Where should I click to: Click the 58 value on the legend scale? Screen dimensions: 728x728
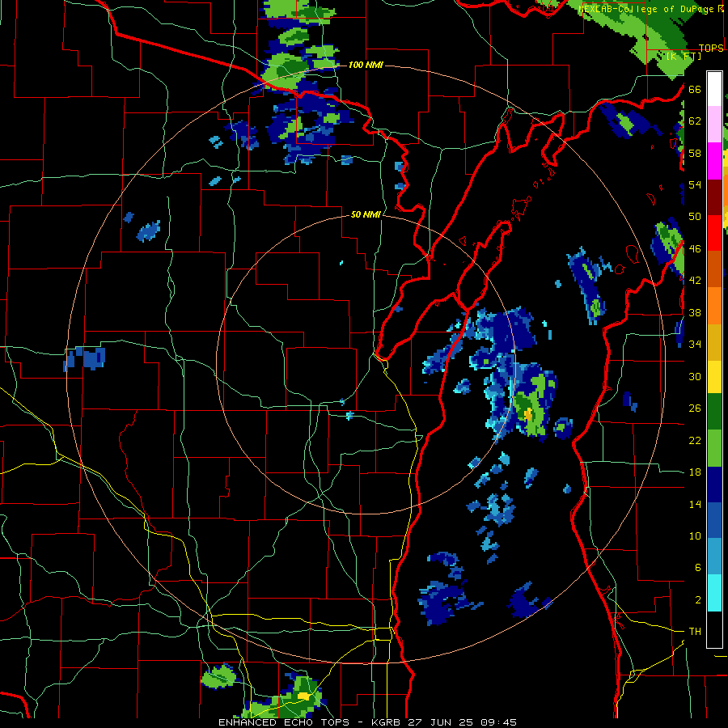(695, 153)
